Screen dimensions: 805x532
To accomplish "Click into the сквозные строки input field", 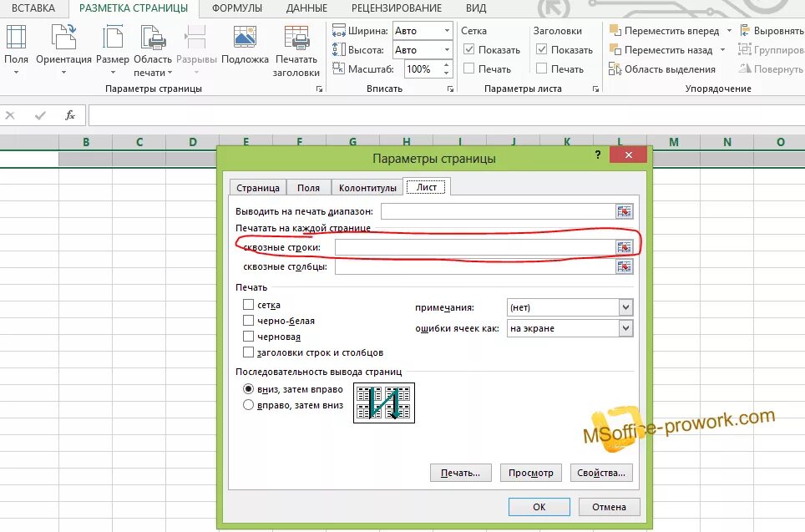I will click(x=475, y=247).
